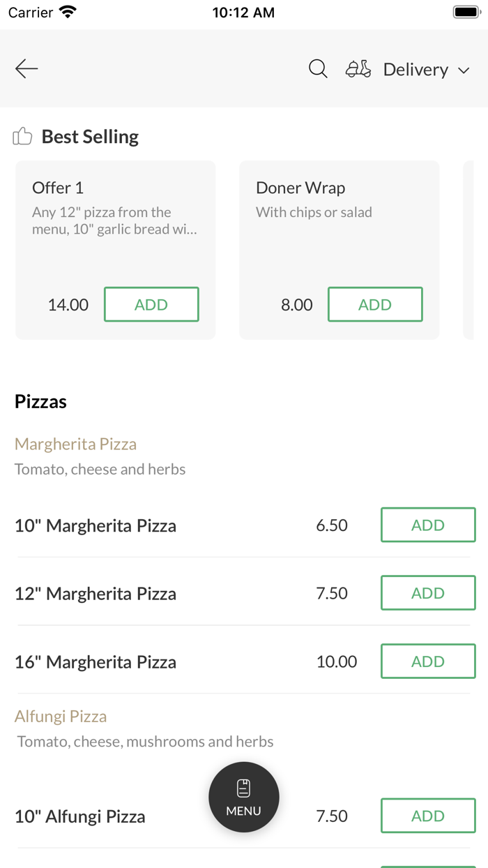Open the floating MENU button
Image resolution: width=488 pixels, height=868 pixels.
pyautogui.click(x=244, y=797)
